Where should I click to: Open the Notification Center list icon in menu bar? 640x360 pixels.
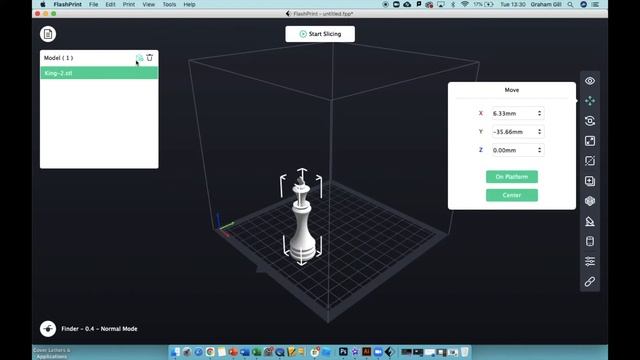(596, 4)
